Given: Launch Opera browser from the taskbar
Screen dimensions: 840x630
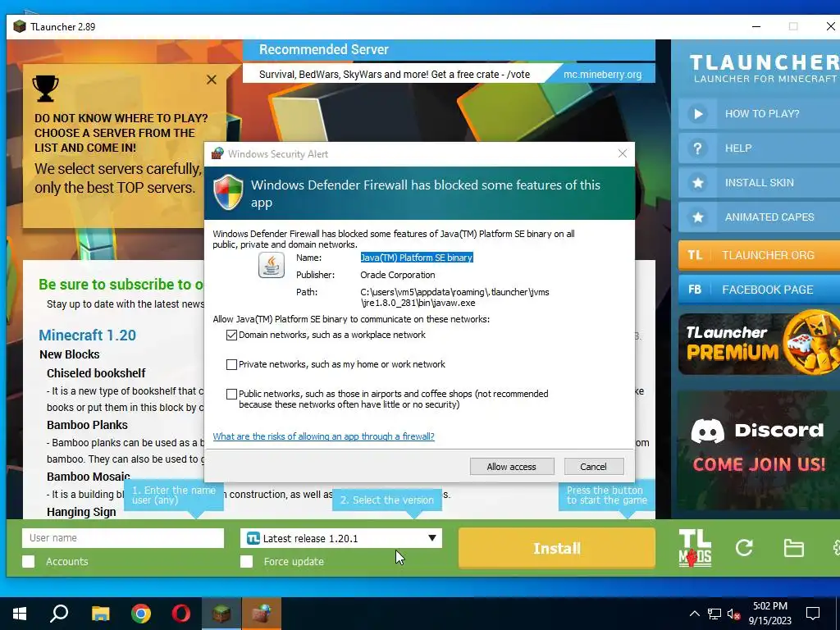Looking at the screenshot, I should (x=181, y=614).
